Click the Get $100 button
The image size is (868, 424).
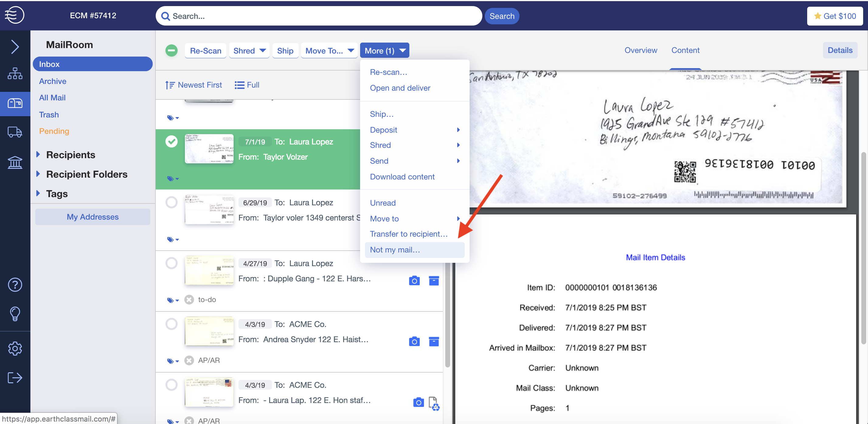pos(835,16)
